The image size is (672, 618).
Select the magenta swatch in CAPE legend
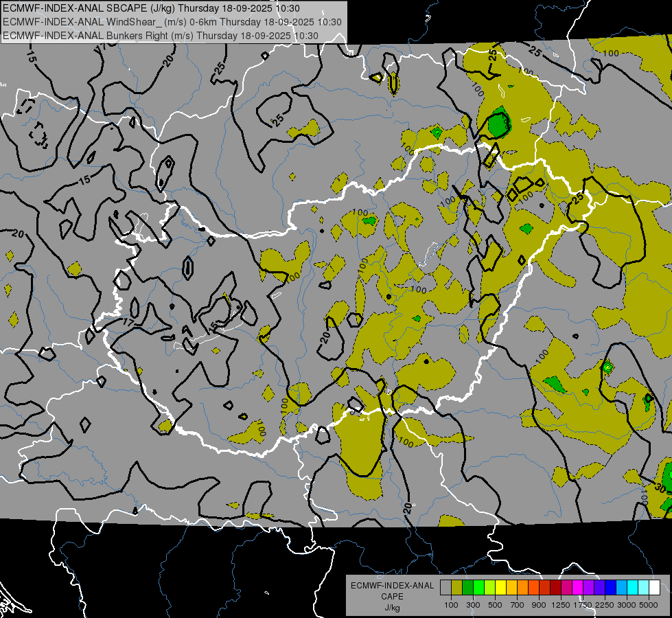pyautogui.click(x=577, y=588)
